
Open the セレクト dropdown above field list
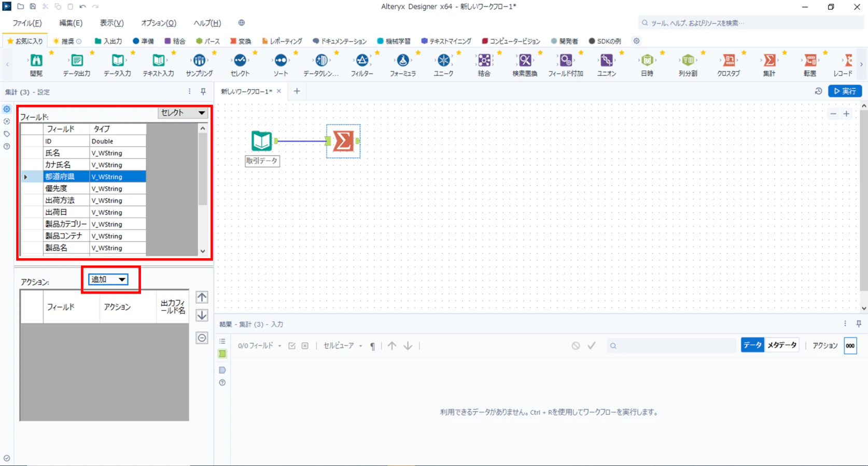183,112
